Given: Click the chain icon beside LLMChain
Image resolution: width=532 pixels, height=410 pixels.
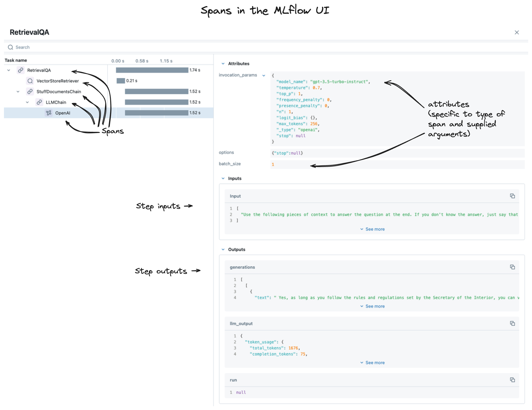Looking at the screenshot, I should pos(39,102).
